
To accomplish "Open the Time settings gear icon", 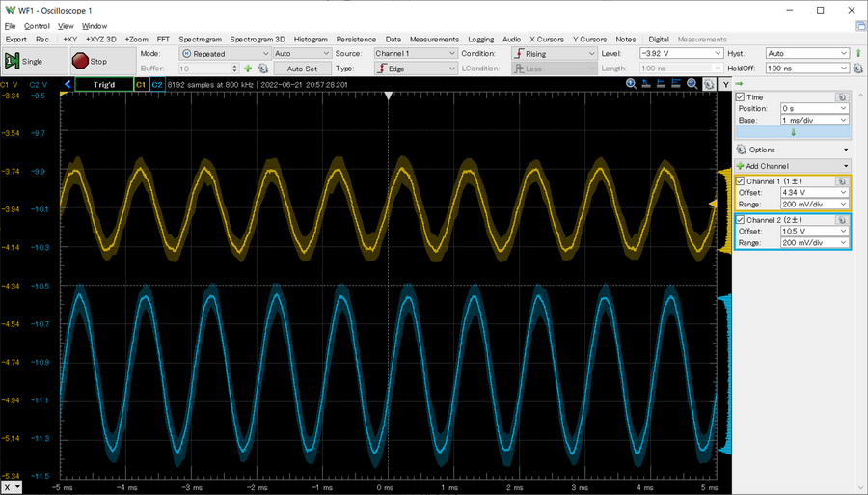I will click(x=841, y=97).
